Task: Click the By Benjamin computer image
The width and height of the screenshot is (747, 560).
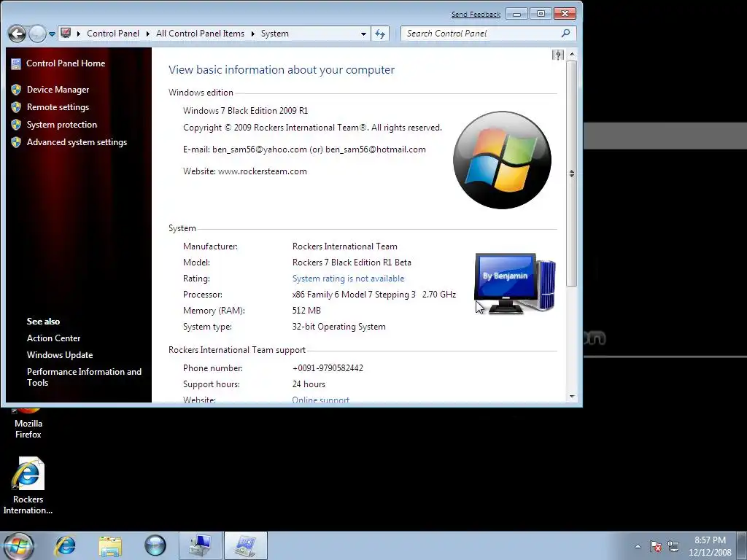Action: 515,284
